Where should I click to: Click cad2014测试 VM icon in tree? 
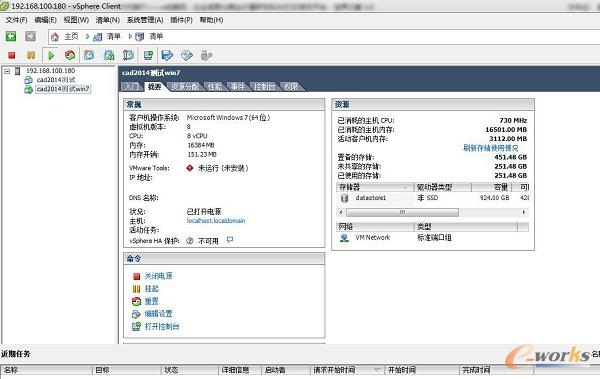28,80
